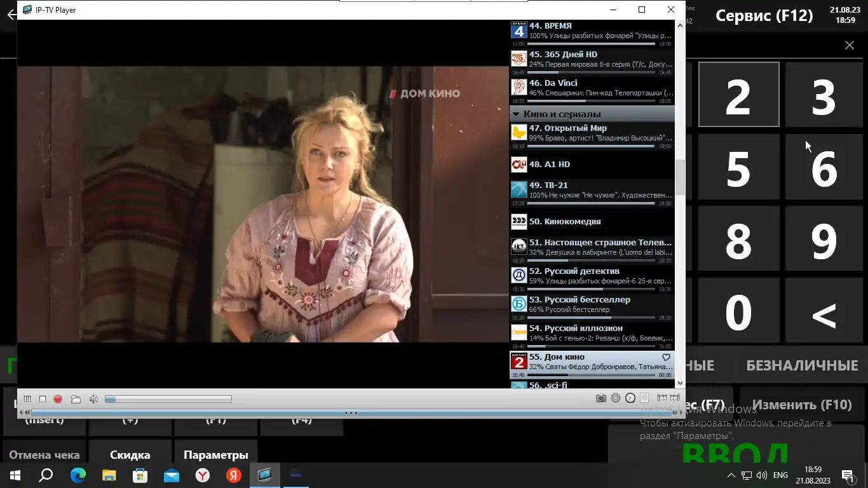868x488 pixels.
Task: Select channel 46. Da Vinci
Action: click(592, 91)
